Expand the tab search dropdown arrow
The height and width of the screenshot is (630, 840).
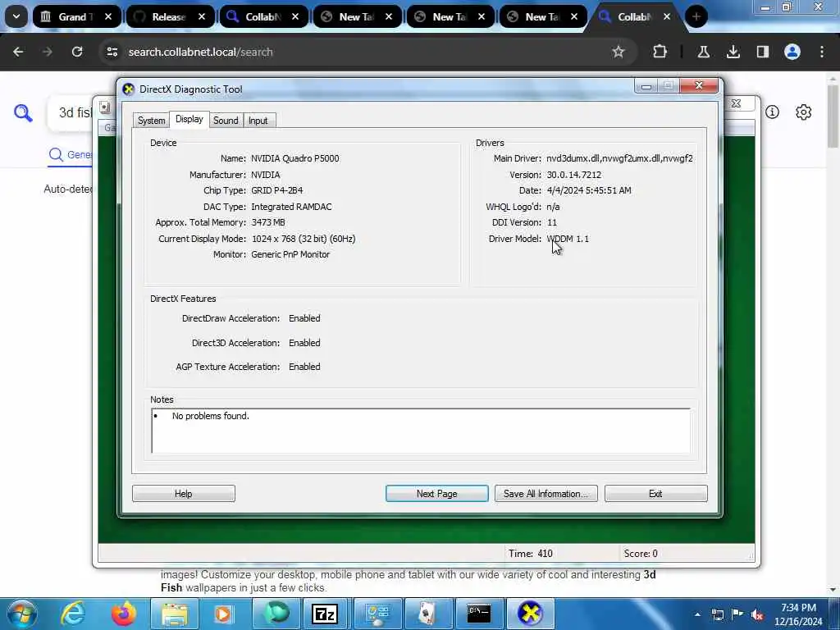click(16, 16)
